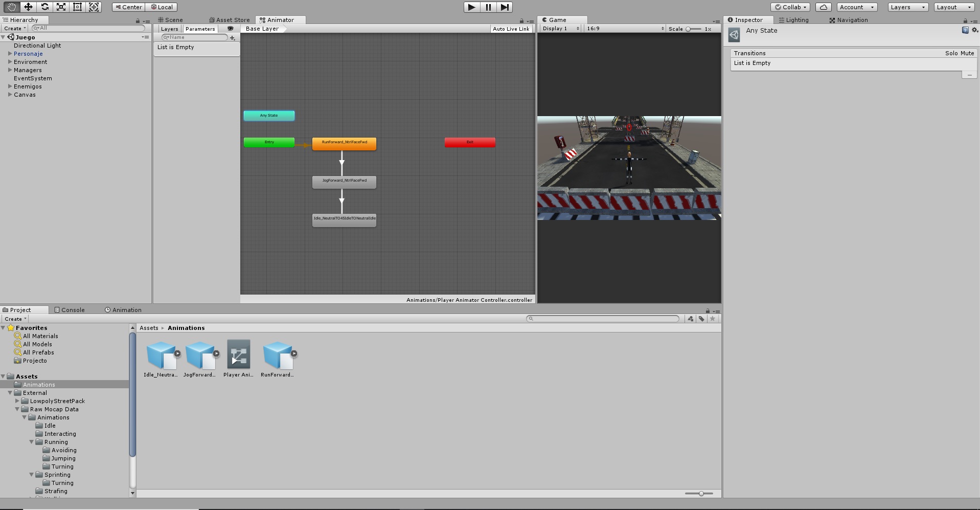Image resolution: width=980 pixels, height=510 pixels.
Task: Select All Prefabs favorite
Action: click(38, 352)
